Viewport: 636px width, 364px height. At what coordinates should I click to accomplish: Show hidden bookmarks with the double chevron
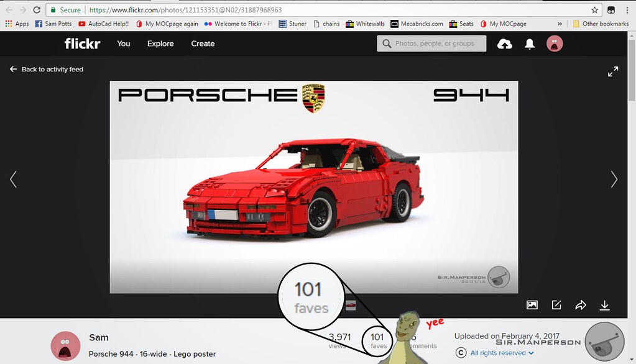click(x=560, y=24)
